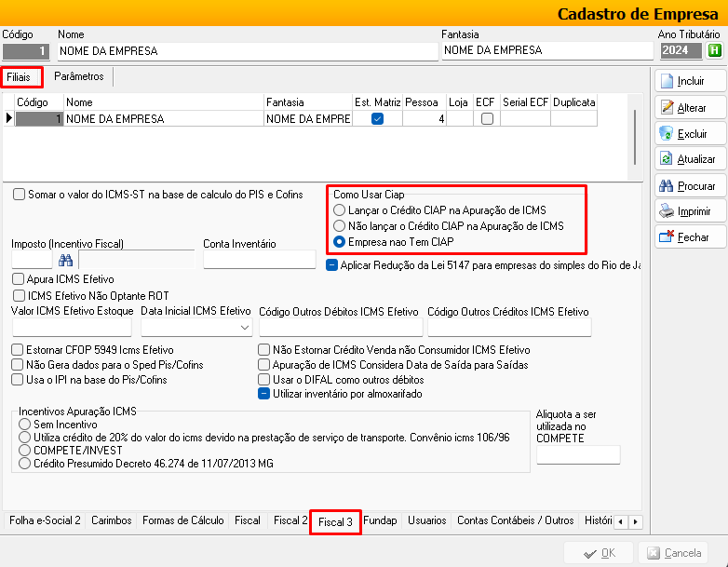This screenshot has width=728, height=567.
Task: Select COMPETE/INVEST incentive option
Action: coord(24,451)
